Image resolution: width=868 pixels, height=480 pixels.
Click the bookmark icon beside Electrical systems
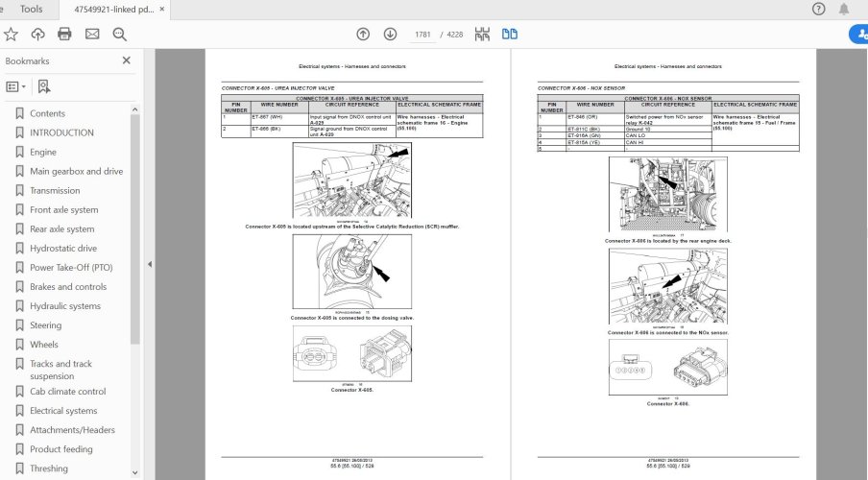[19, 410]
